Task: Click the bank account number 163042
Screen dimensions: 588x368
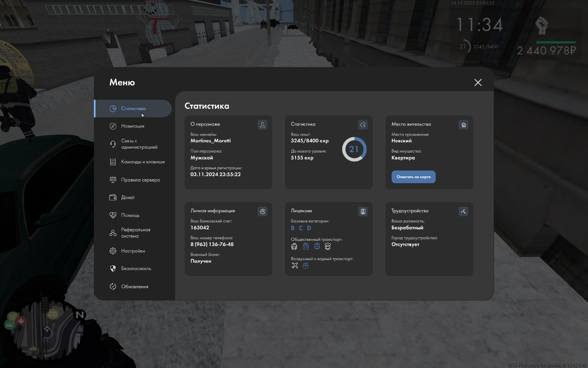Action: pos(200,228)
